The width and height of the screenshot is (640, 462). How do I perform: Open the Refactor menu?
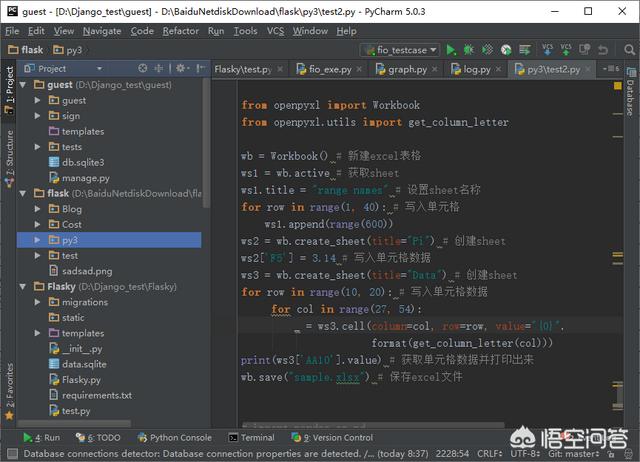click(180, 31)
